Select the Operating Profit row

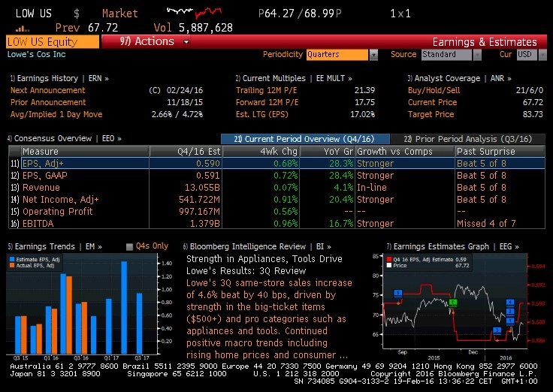pos(276,212)
